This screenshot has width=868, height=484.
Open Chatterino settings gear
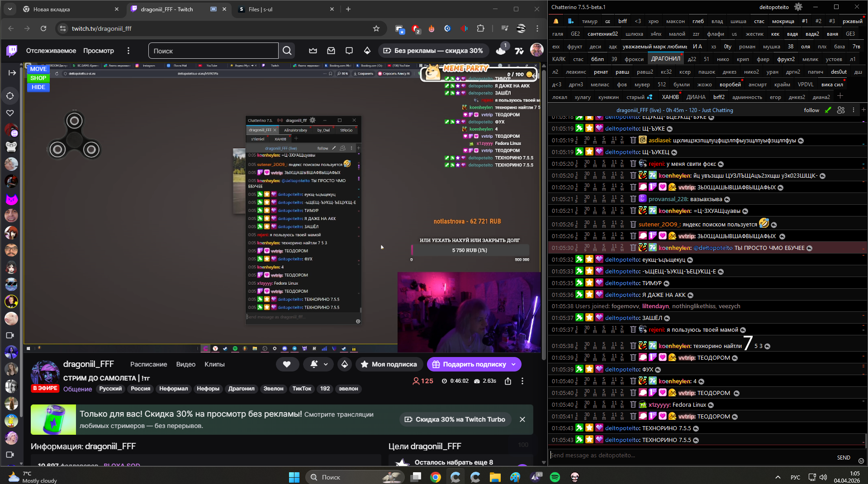798,7
